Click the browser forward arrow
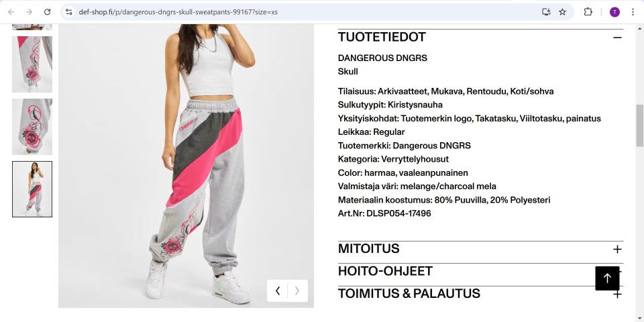Screen dimensions: 644x322 29,12
